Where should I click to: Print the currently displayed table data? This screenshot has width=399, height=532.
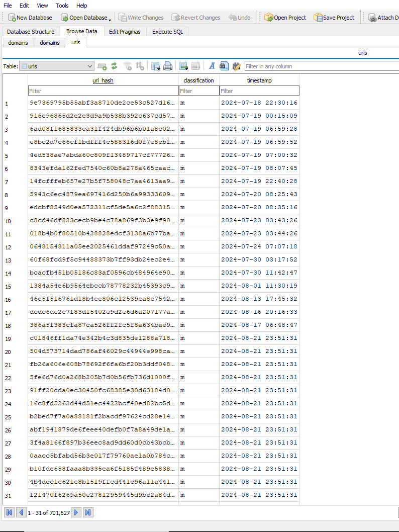click(x=168, y=66)
